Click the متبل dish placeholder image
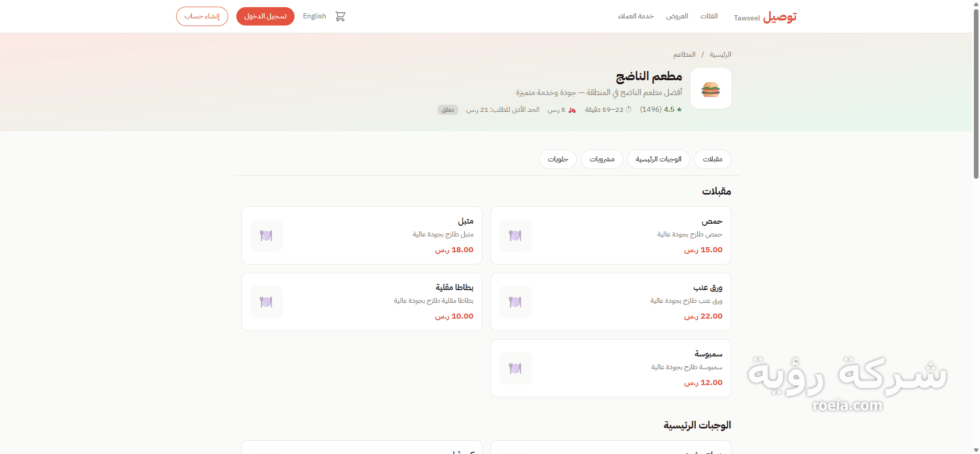The image size is (980, 454). point(266,235)
